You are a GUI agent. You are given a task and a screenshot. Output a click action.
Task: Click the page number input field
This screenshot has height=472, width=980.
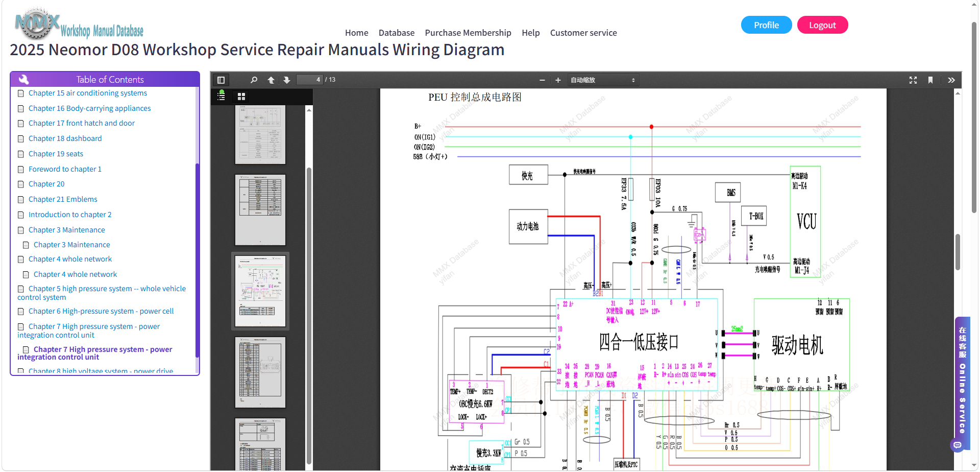(x=309, y=80)
